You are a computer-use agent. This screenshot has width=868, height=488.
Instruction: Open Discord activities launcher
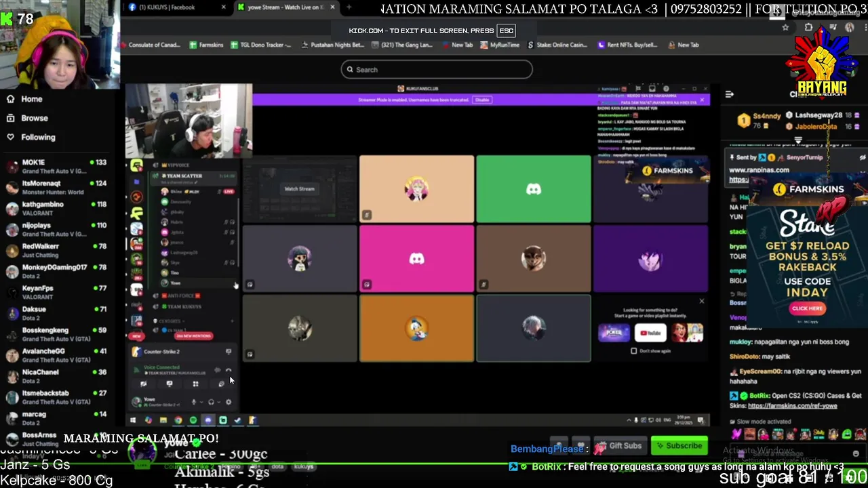pos(195,384)
